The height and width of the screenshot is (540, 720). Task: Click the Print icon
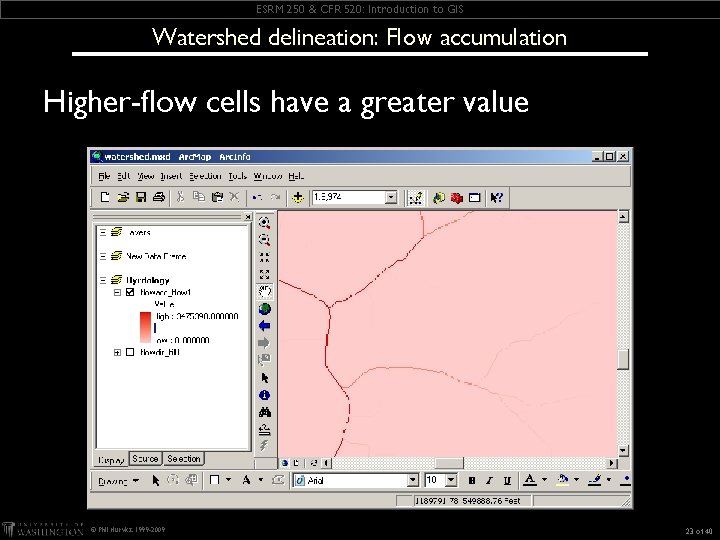(x=159, y=197)
